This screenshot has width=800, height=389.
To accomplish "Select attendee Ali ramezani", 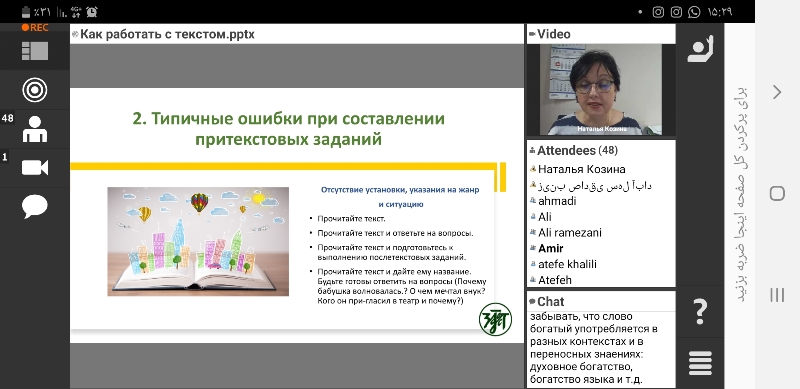I will coord(570,233).
